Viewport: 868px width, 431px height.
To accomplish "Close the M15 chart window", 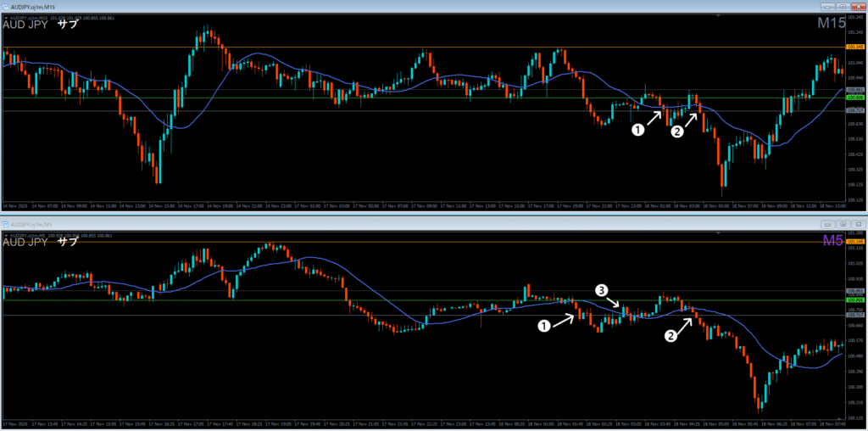I will pos(857,7).
